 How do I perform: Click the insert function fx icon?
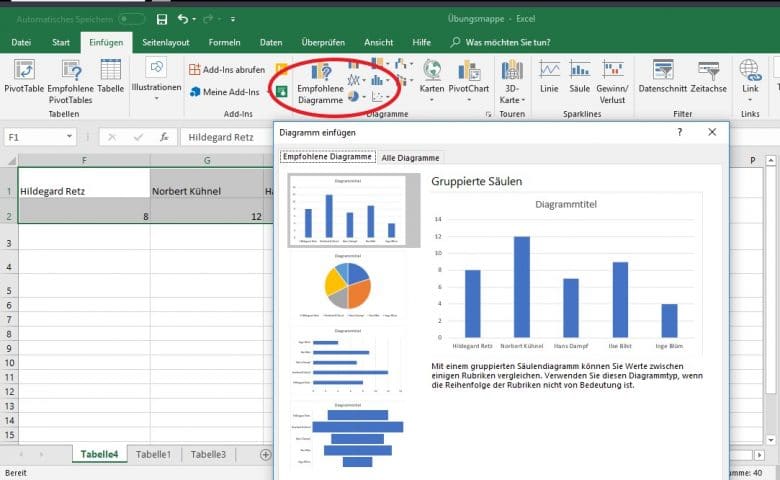coord(164,137)
